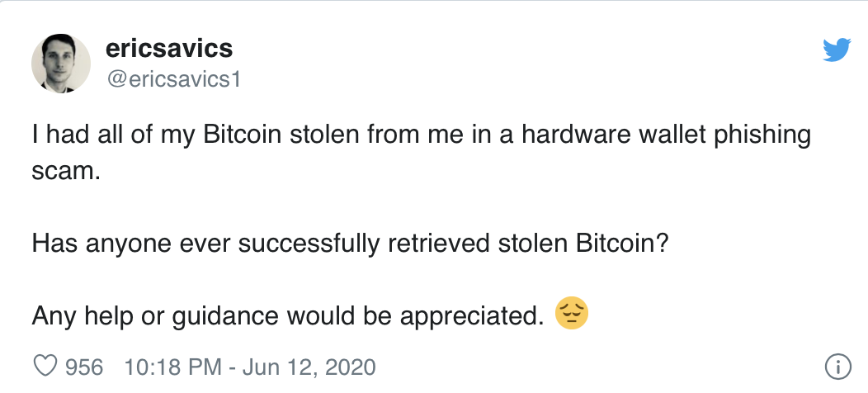Click the word 'successfully'

[x=309, y=244]
